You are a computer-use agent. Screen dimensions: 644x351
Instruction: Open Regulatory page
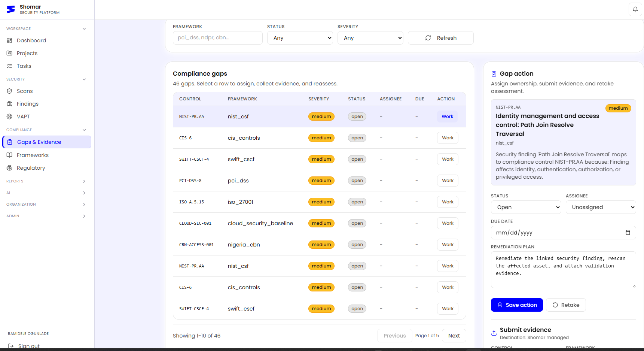click(x=47, y=168)
